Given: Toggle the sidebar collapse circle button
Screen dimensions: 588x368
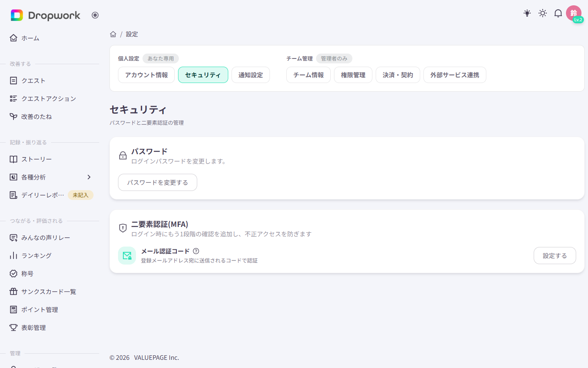Looking at the screenshot, I should [x=95, y=15].
